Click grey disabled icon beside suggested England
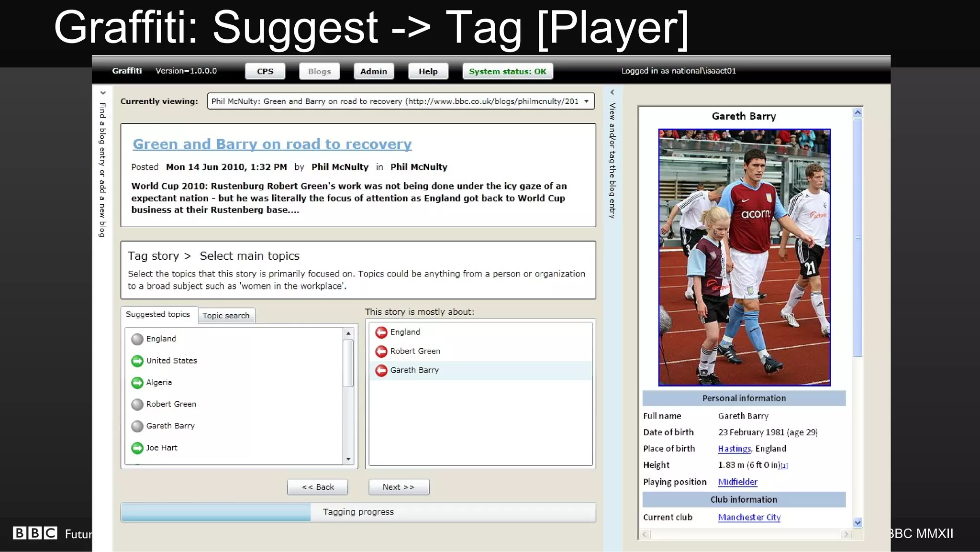 [x=137, y=339]
